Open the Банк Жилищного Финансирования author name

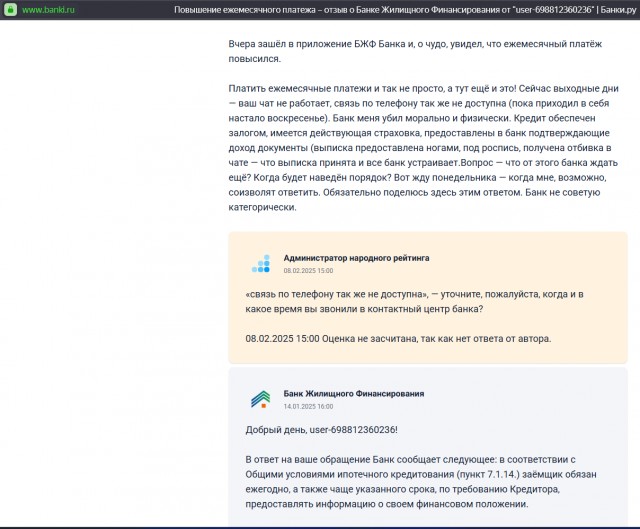(x=354, y=393)
